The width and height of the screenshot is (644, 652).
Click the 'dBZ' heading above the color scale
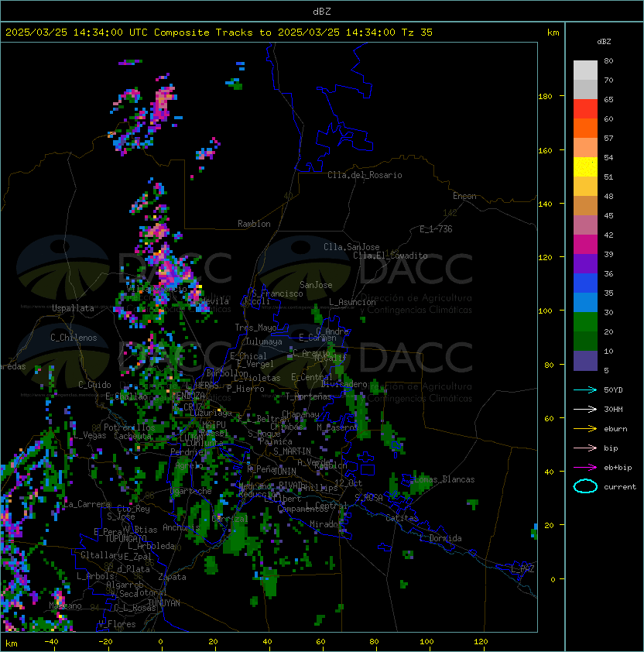[x=604, y=42]
